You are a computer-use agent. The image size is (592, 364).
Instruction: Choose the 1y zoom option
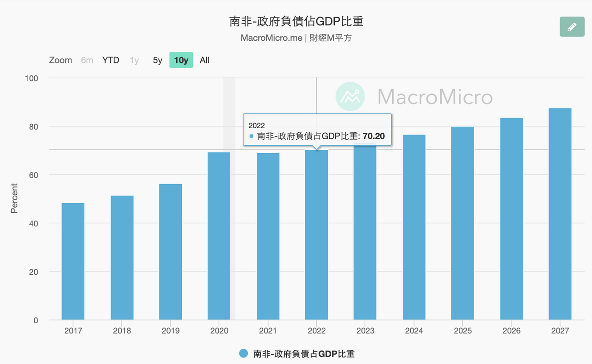point(134,60)
